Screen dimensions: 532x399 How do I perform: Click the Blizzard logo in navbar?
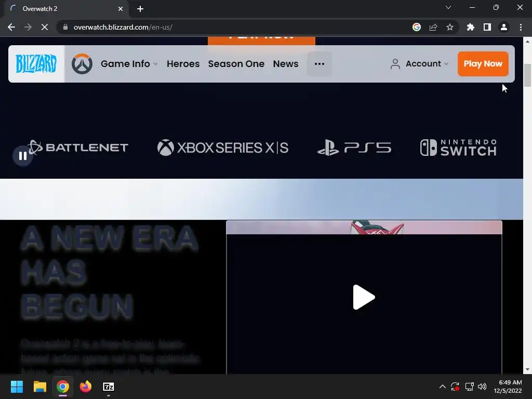[36, 64]
